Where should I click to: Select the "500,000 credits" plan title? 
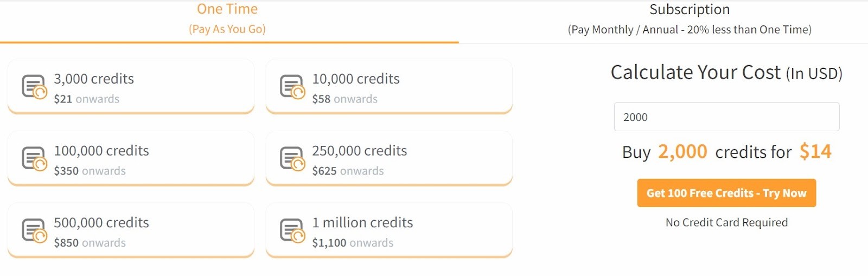pos(101,223)
